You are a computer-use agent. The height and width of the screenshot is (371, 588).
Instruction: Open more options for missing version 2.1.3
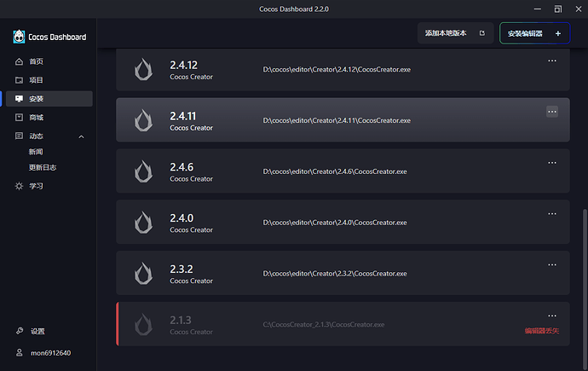point(552,316)
